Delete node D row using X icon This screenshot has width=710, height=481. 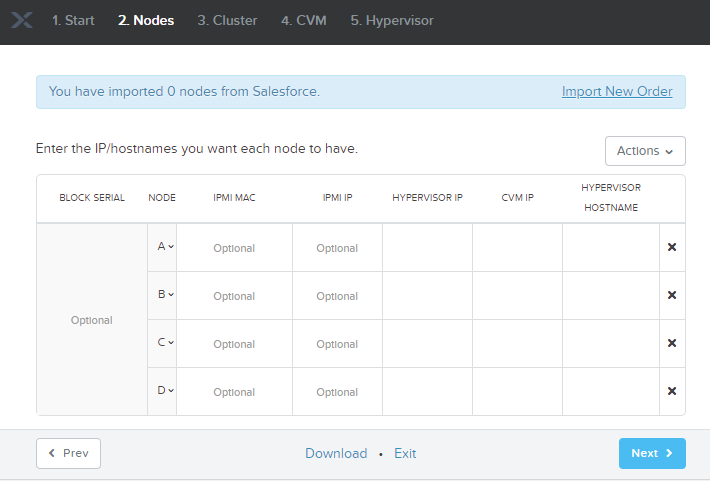(672, 391)
